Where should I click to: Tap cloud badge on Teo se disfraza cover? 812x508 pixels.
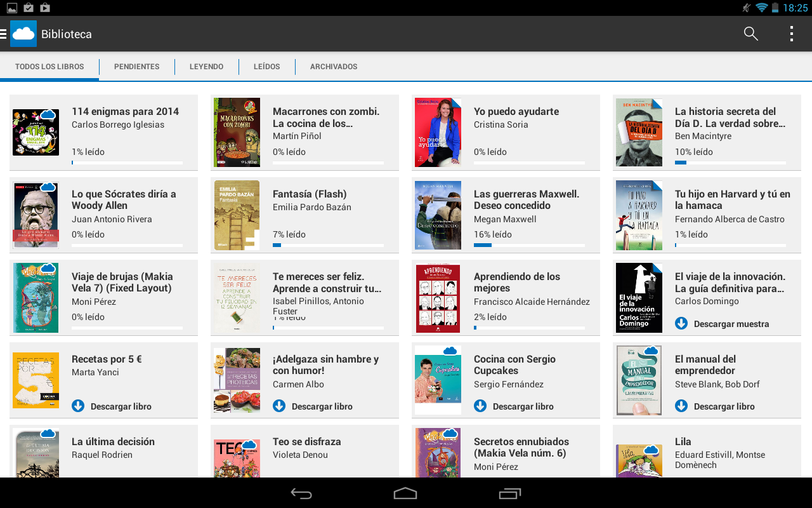[x=249, y=444]
